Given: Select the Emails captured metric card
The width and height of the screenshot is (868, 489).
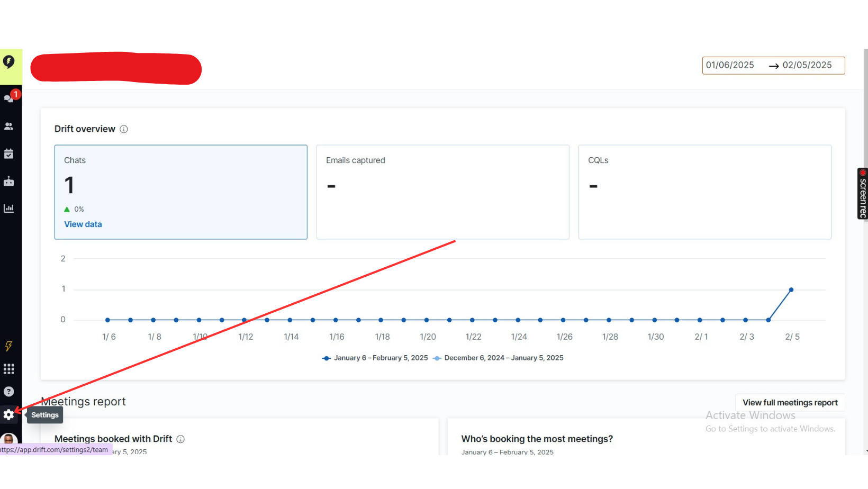Looking at the screenshot, I should [443, 192].
